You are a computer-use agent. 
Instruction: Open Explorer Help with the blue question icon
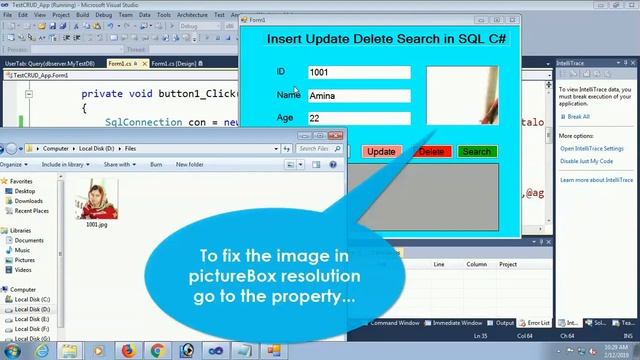tap(333, 164)
